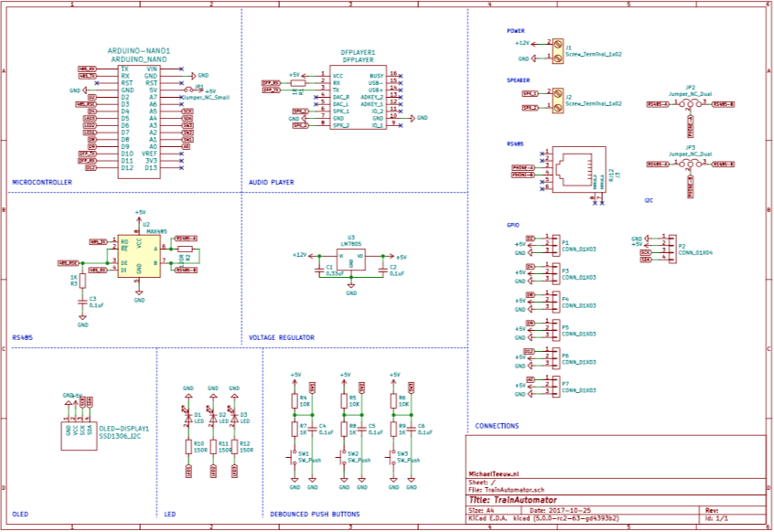The width and height of the screenshot is (774, 532).
Task: Click the JP3 dual jumper symbol
Action: [x=690, y=164]
